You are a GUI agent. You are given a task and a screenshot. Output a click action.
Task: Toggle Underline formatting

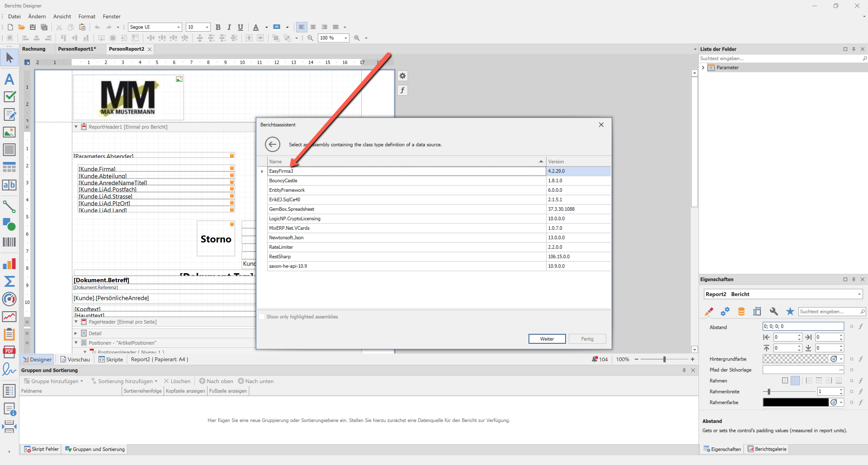[241, 27]
